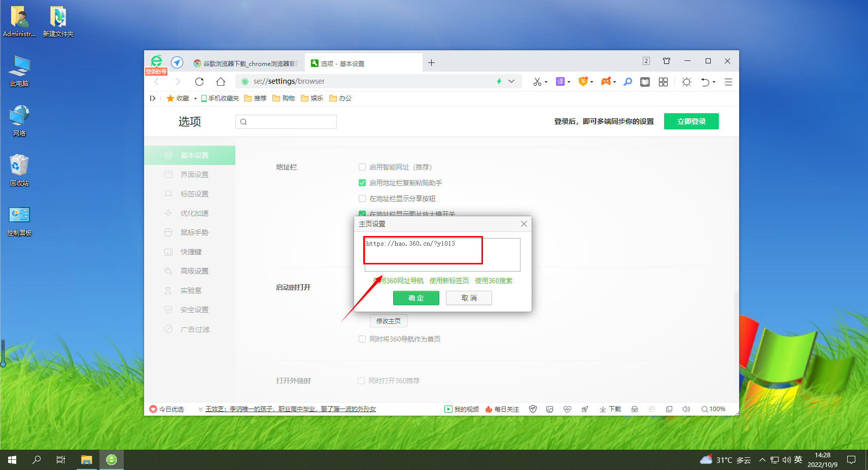Viewport: 868px width, 470px height.
Task: Open the scissors screenshot tool
Action: (x=537, y=82)
